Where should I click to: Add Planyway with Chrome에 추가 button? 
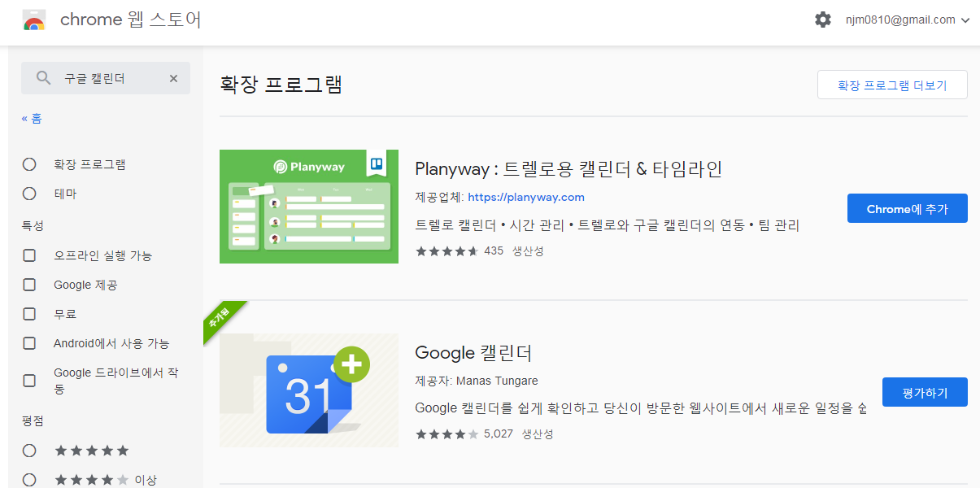coord(908,208)
